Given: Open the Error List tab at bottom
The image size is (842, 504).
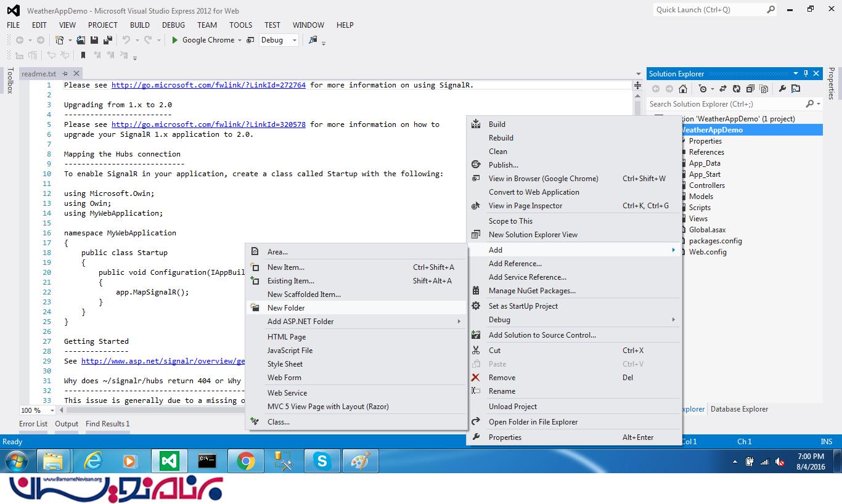Looking at the screenshot, I should coord(33,424).
